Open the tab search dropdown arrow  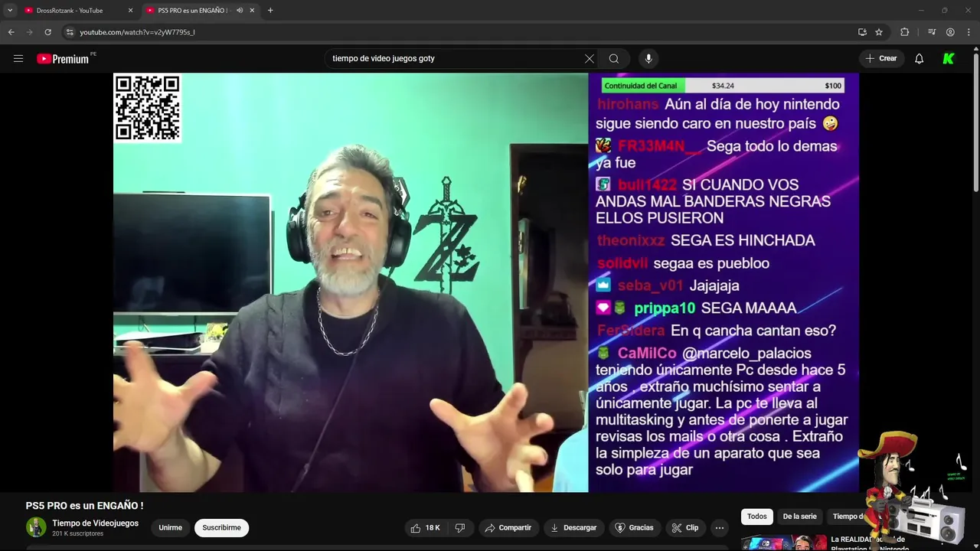tap(10, 10)
